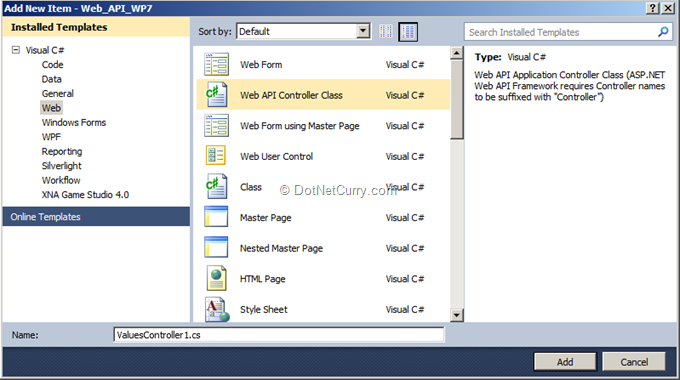Close the Add New Item dialog

tap(668, 8)
